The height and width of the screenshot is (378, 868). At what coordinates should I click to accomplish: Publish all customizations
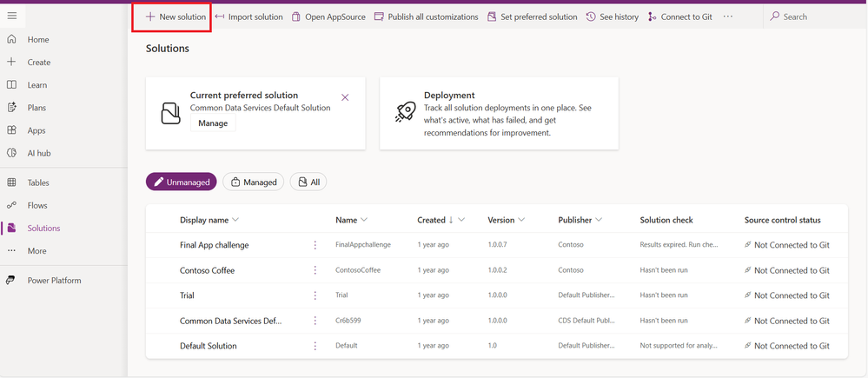click(427, 17)
